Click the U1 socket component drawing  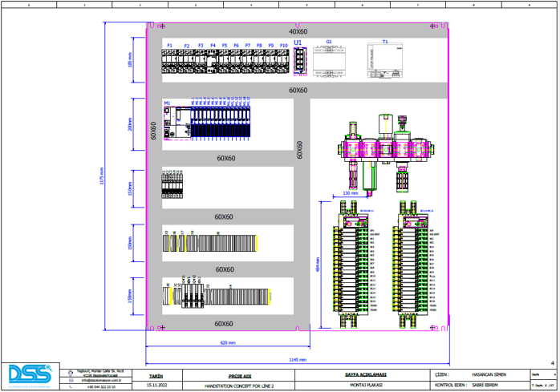coord(300,62)
